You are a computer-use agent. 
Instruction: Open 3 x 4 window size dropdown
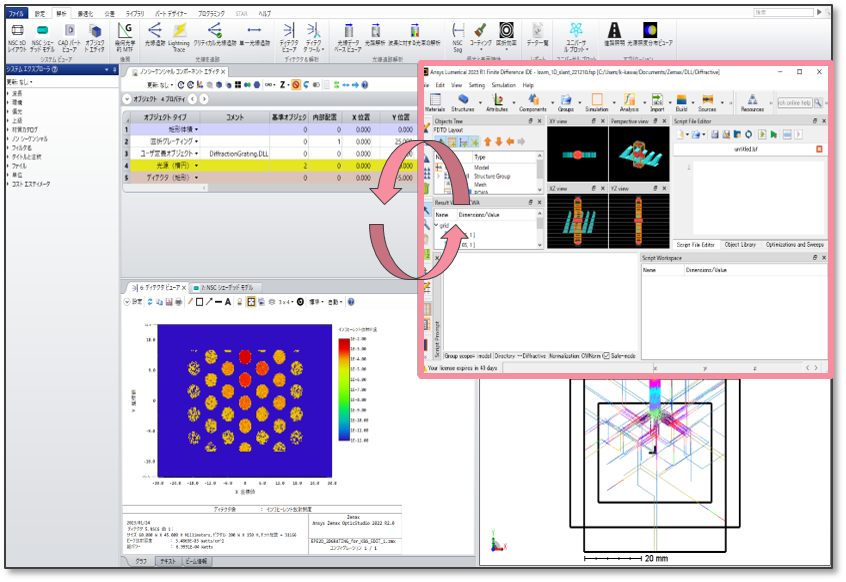pyautogui.click(x=285, y=302)
